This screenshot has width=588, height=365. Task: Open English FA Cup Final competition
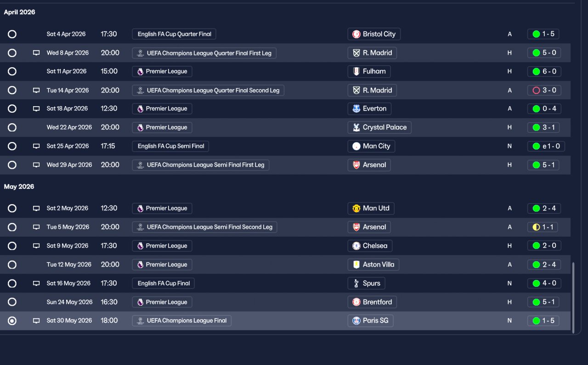(x=163, y=283)
